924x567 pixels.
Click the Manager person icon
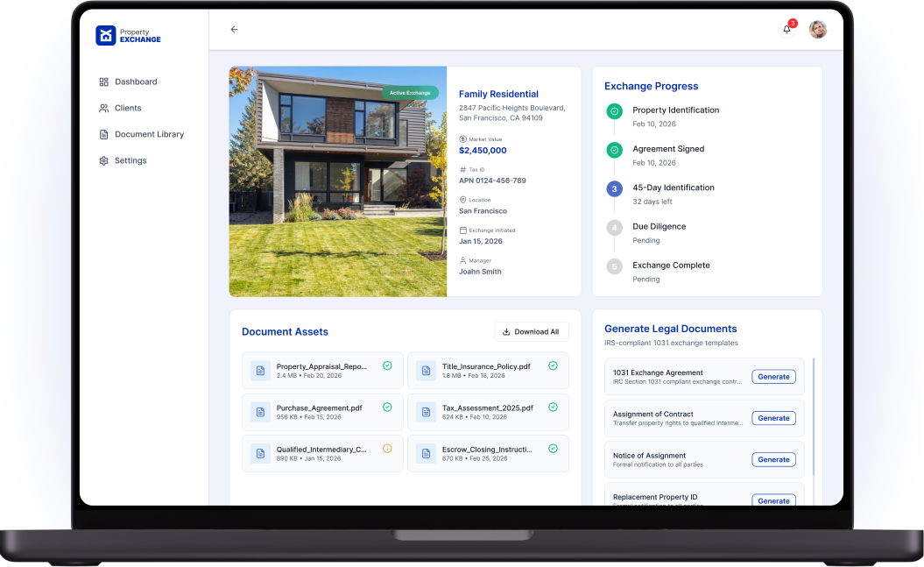pos(462,260)
